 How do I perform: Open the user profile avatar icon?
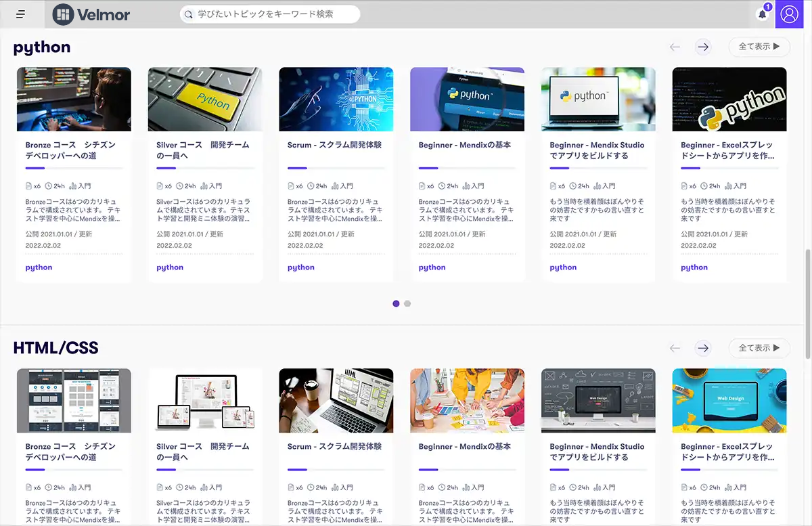tap(789, 14)
